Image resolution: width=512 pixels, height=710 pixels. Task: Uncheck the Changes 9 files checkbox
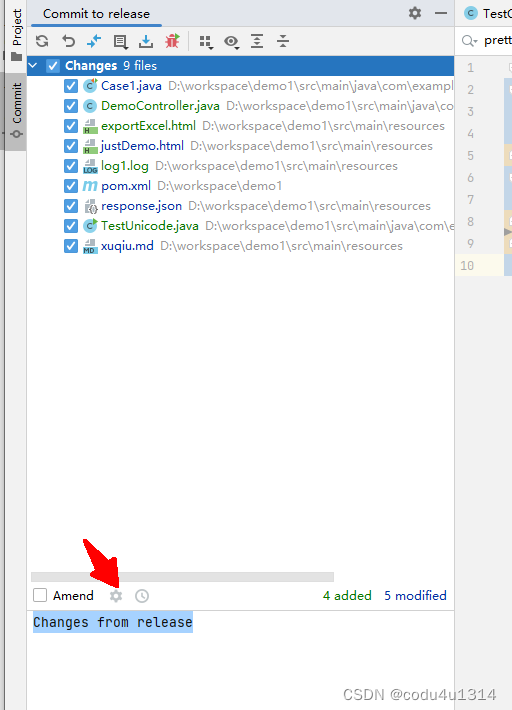(53, 66)
